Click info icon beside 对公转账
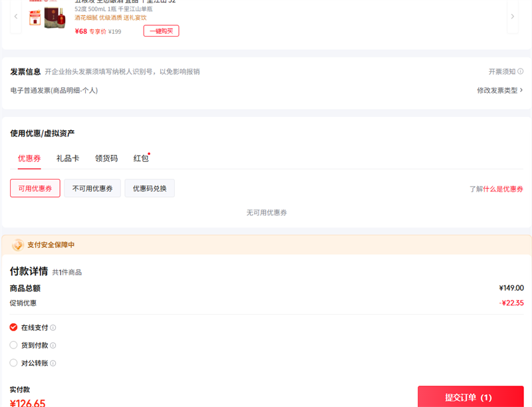The width and height of the screenshot is (532, 407). pos(53,364)
